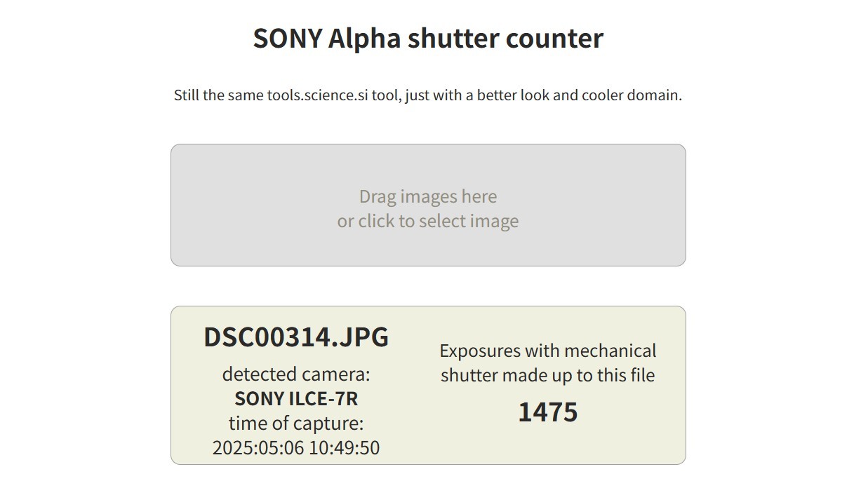Click the 'Drag images here' text
The image size is (868, 481).
(x=428, y=196)
